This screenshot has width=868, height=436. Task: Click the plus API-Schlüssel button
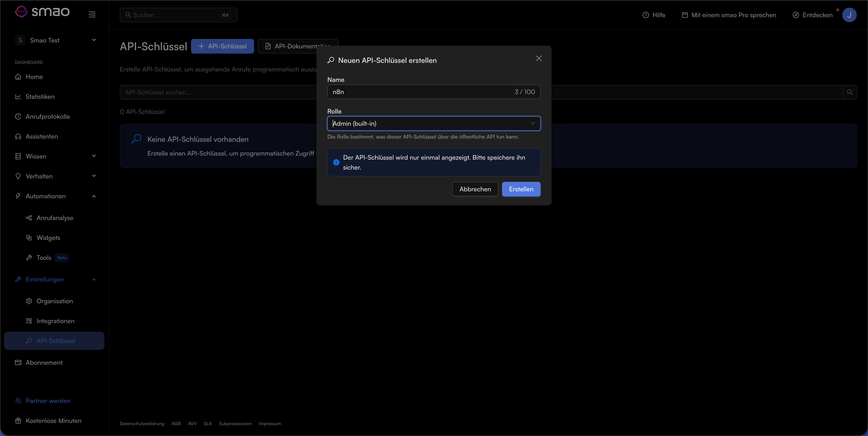(x=222, y=46)
